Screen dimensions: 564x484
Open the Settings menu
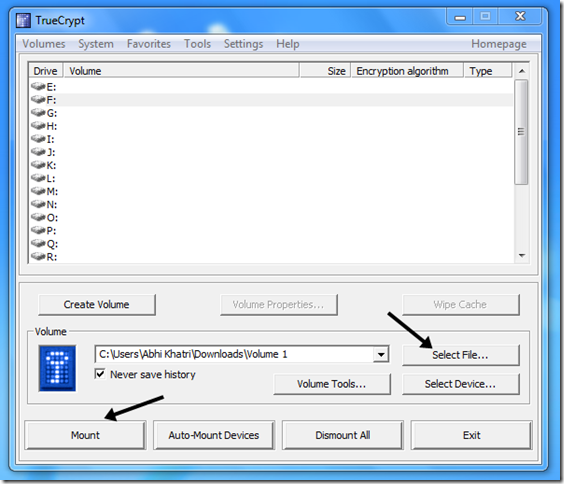click(244, 44)
